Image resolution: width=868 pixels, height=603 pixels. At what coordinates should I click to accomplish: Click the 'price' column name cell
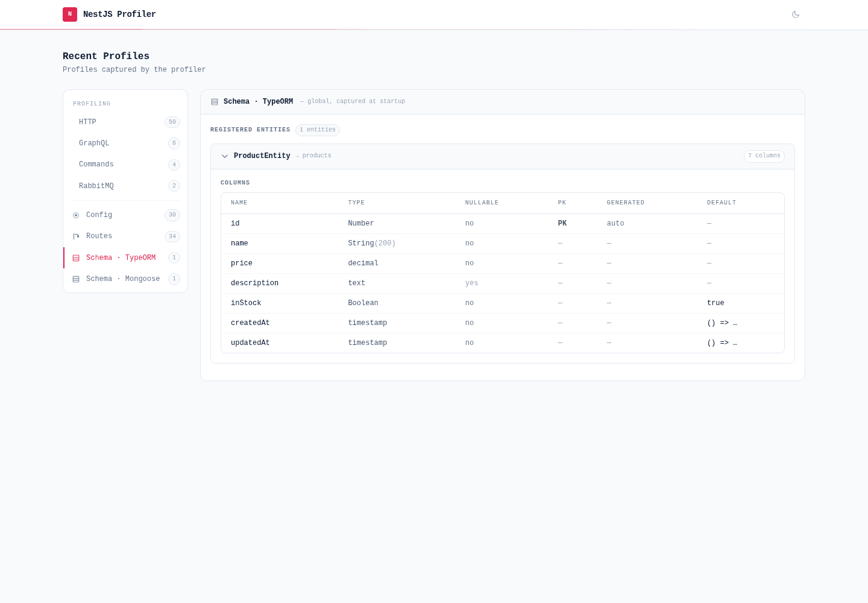tap(242, 264)
